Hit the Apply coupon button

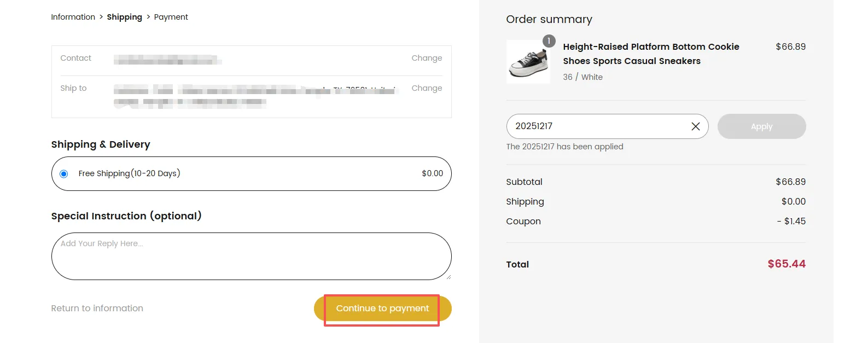coord(761,126)
